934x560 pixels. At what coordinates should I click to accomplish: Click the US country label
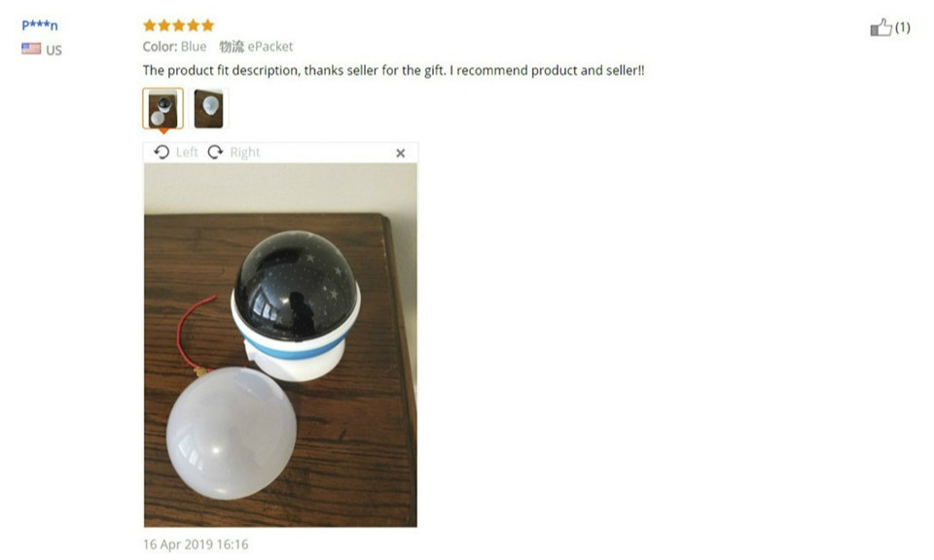[54, 50]
